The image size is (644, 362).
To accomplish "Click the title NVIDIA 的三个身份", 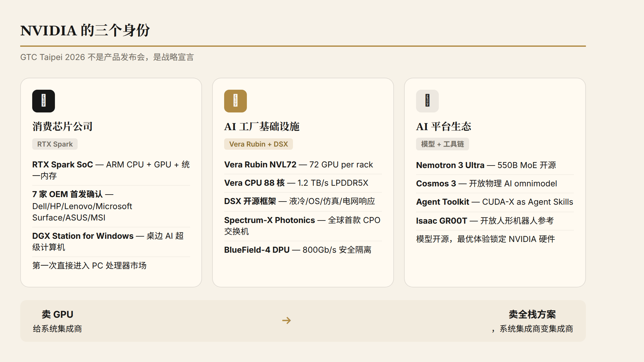I will 85,30.
